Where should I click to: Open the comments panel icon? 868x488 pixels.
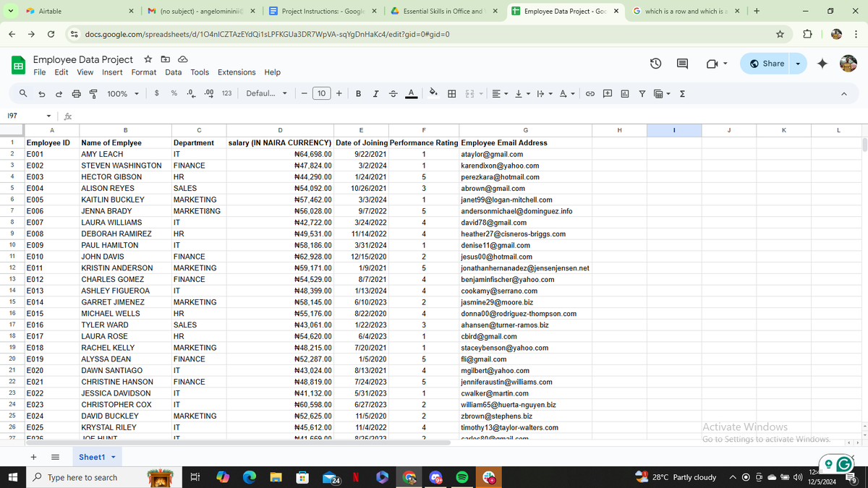(x=682, y=64)
